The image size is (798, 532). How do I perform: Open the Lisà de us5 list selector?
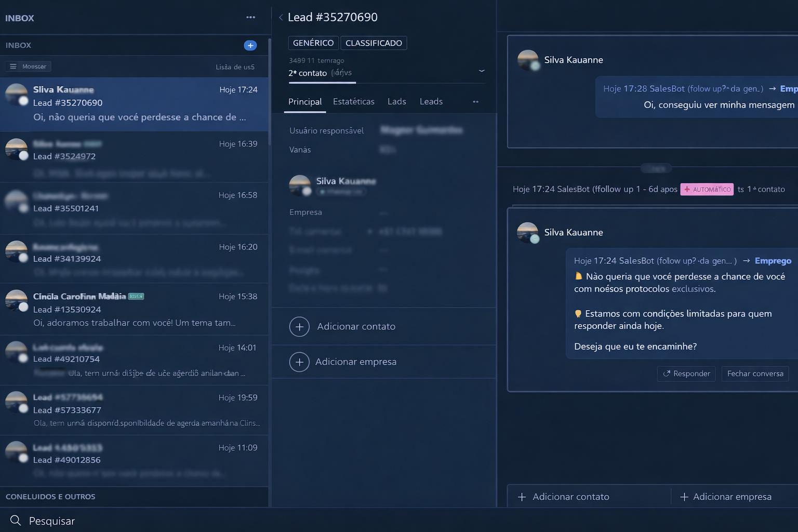coord(234,66)
